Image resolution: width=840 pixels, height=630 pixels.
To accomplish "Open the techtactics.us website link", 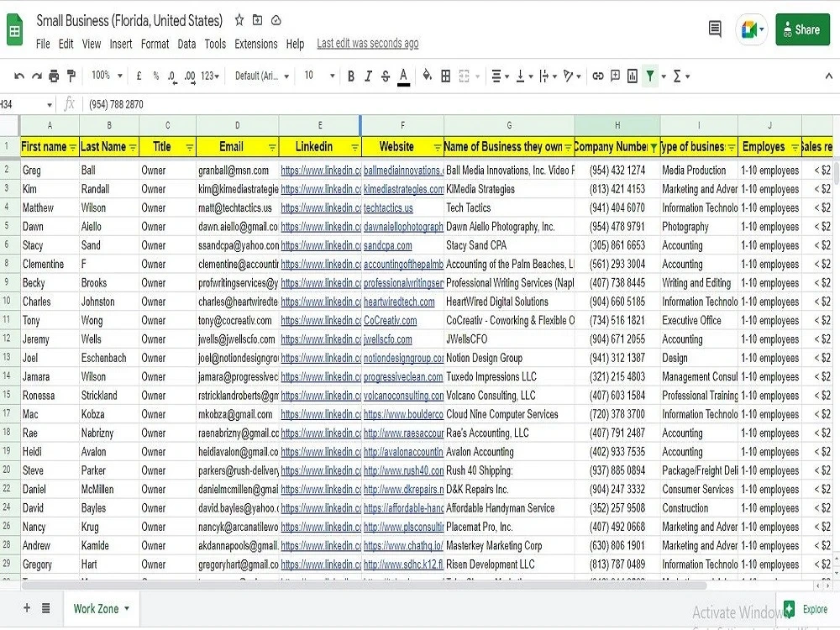I will tap(388, 207).
